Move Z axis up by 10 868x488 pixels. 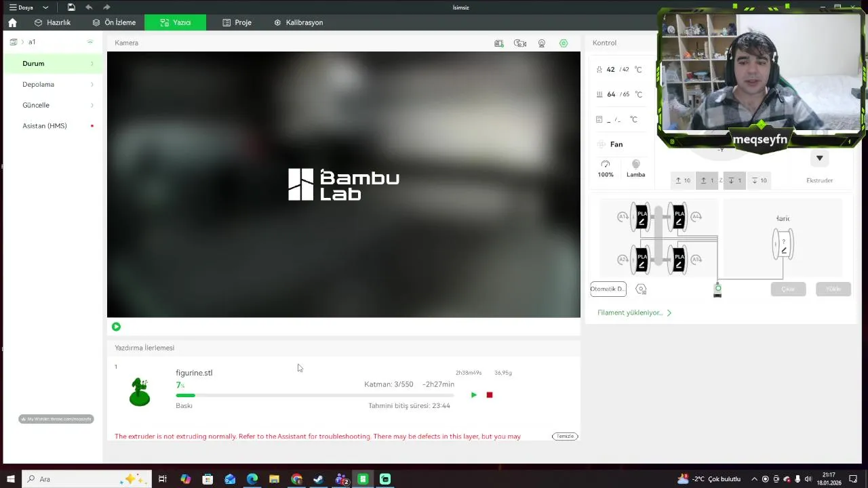[683, 180]
